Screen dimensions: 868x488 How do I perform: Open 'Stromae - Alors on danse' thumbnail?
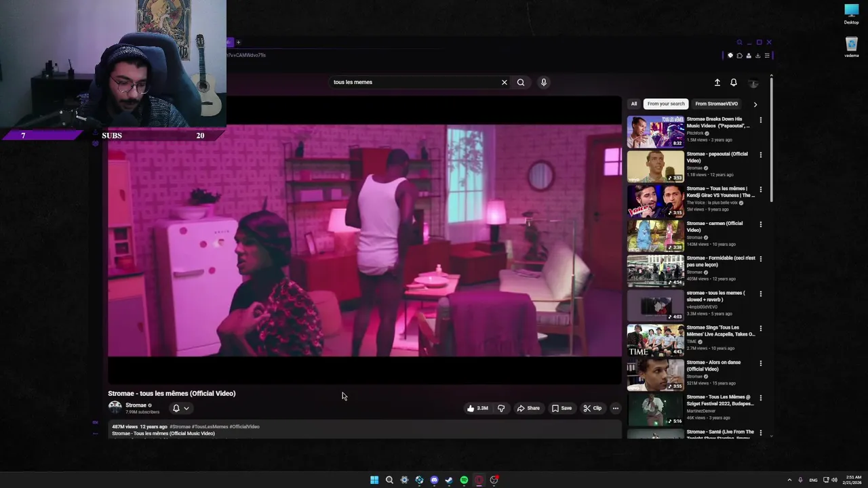pyautogui.click(x=655, y=375)
